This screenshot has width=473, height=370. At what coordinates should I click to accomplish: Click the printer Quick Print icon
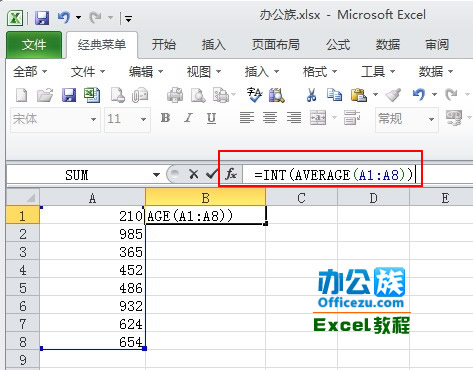point(175,95)
